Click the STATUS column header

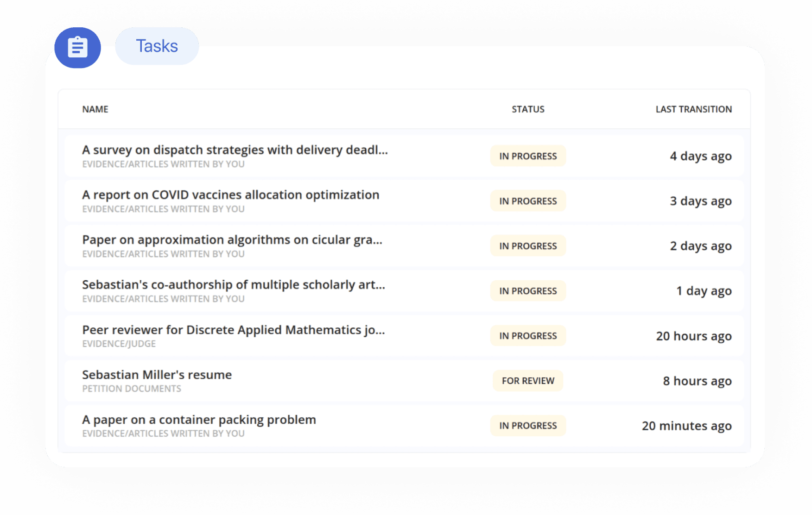coord(528,109)
